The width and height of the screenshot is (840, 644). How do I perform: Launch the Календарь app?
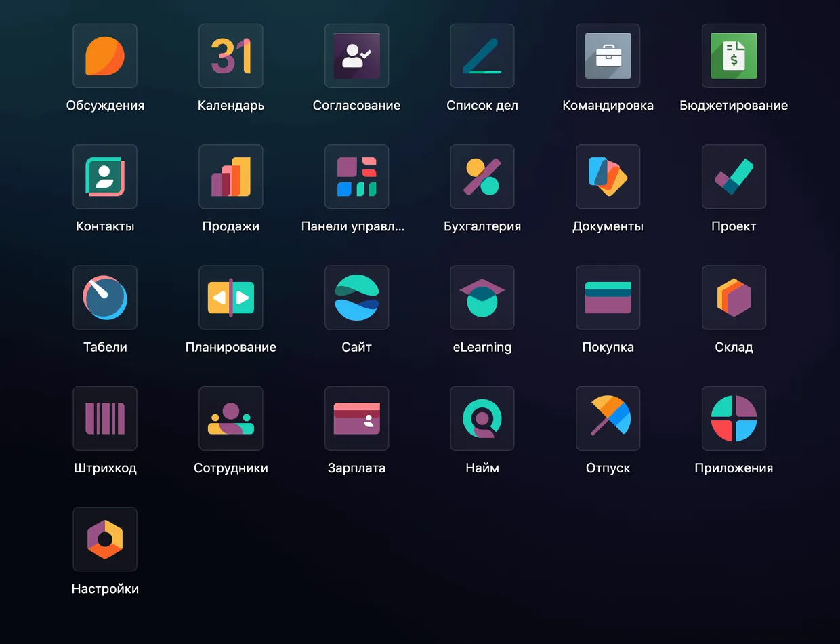231,56
